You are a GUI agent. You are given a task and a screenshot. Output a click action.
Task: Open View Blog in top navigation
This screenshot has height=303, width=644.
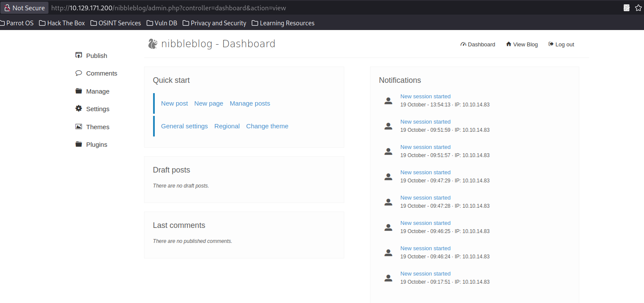tap(522, 44)
